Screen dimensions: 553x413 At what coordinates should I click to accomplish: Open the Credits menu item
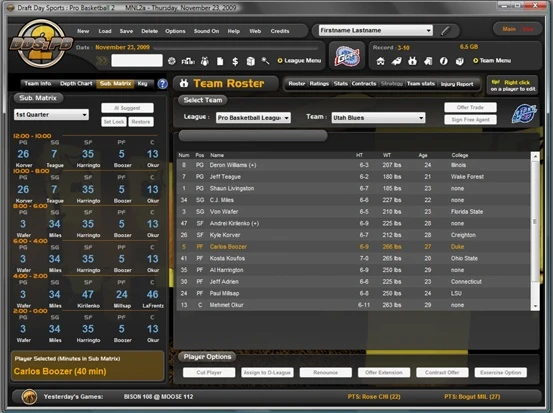(x=280, y=31)
